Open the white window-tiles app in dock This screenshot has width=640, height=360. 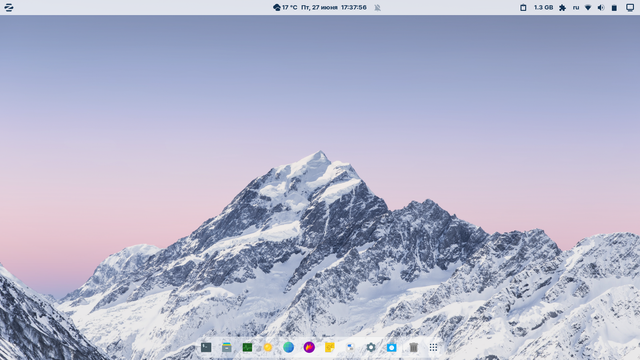click(350, 347)
